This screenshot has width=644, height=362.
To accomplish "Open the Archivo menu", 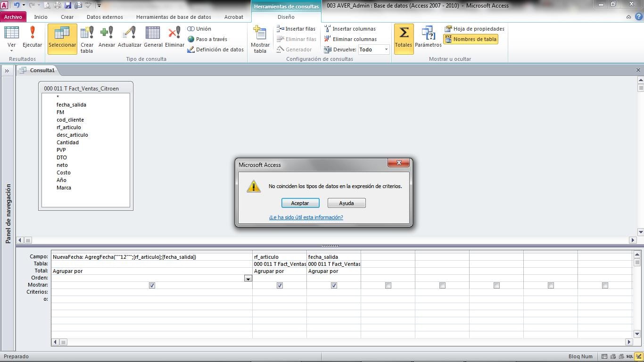I will coord(13,16).
